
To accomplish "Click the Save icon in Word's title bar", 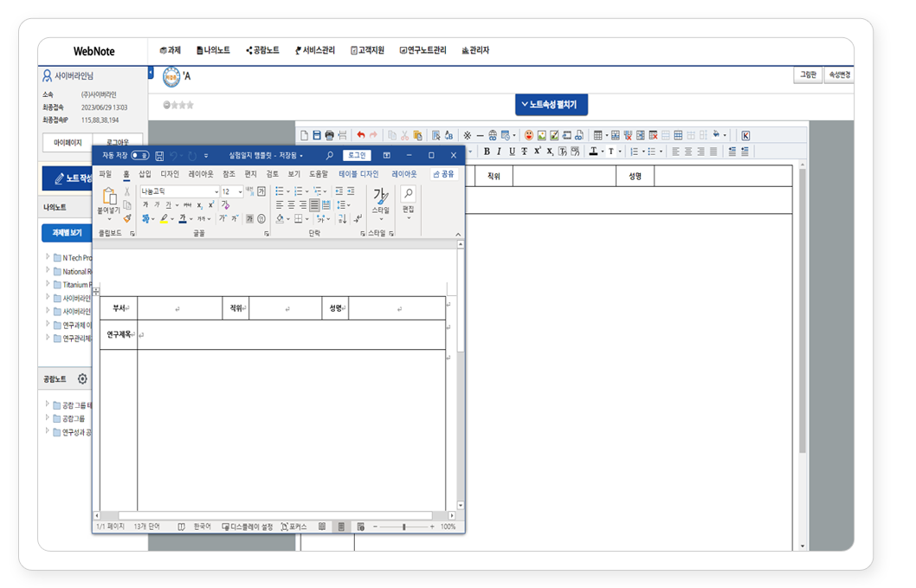I will [159, 156].
